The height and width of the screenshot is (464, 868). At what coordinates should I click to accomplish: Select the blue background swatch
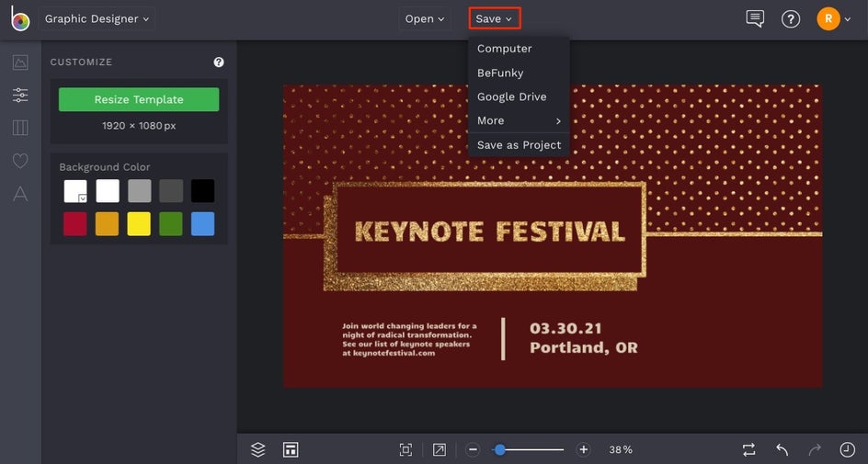point(202,224)
